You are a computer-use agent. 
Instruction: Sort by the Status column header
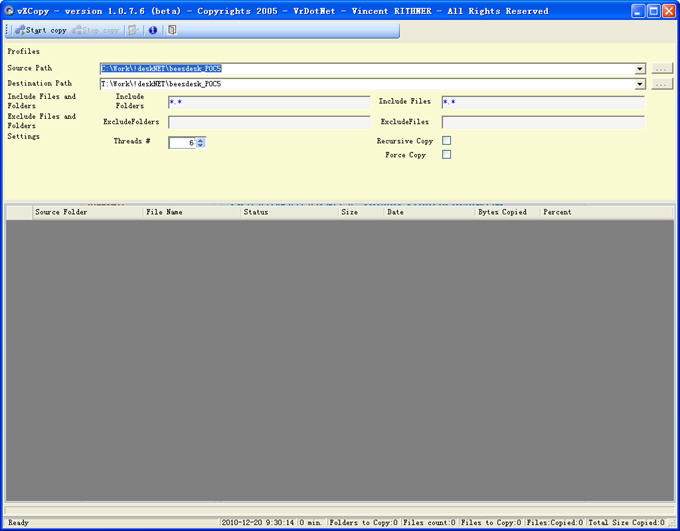(x=289, y=212)
